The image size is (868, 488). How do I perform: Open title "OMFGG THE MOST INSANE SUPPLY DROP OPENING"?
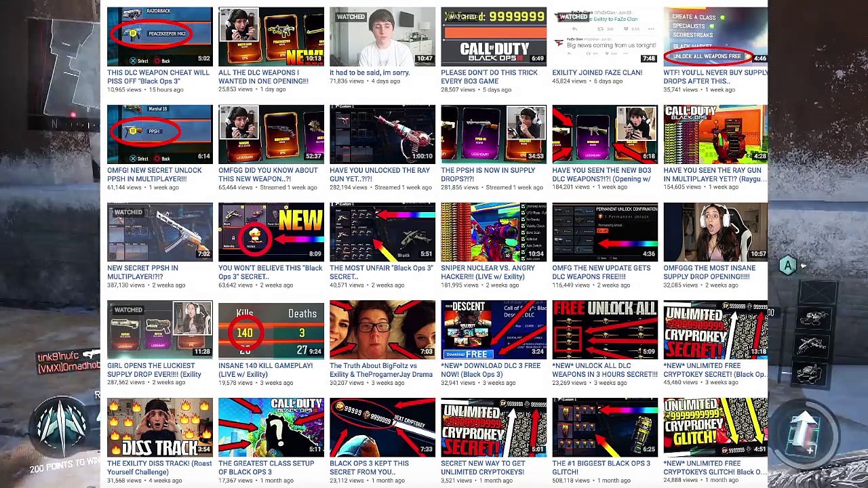pyautogui.click(x=710, y=272)
